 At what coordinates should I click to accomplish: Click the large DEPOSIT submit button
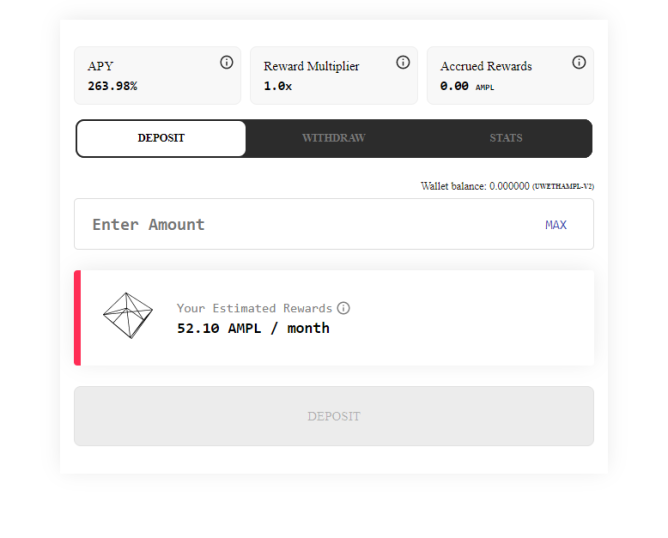click(x=334, y=416)
